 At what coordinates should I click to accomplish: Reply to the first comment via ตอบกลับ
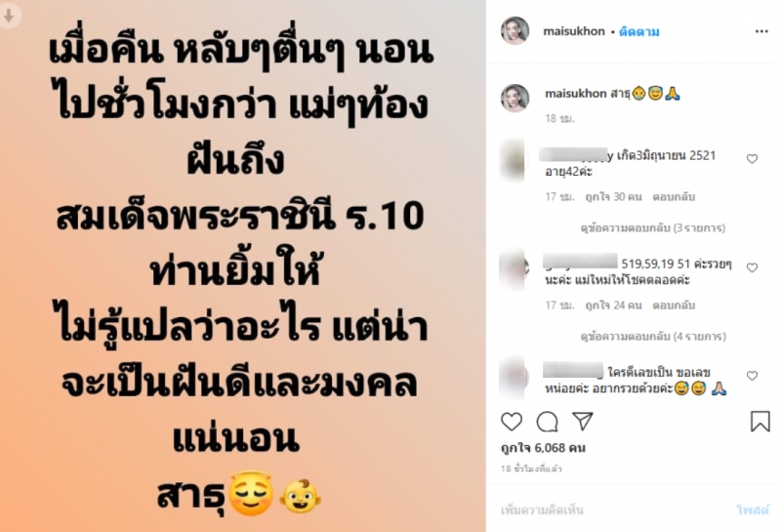click(674, 197)
